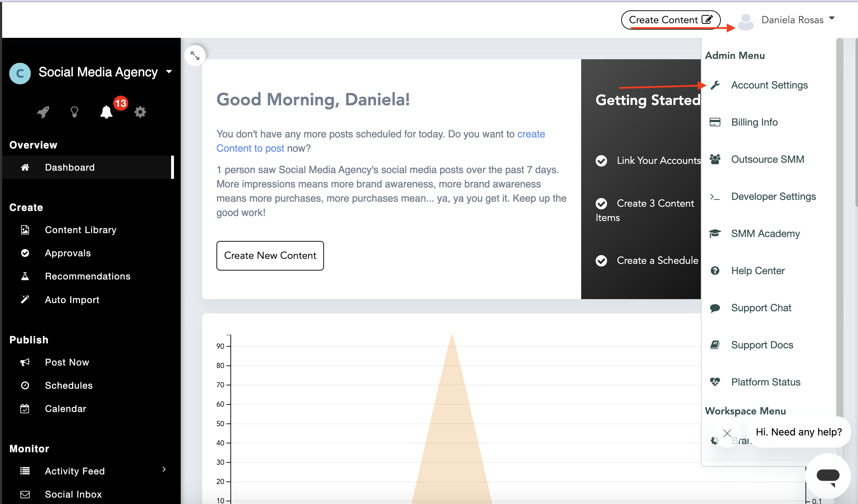This screenshot has width=858, height=504.
Task: Open the create Content to post link
Action: point(250,148)
